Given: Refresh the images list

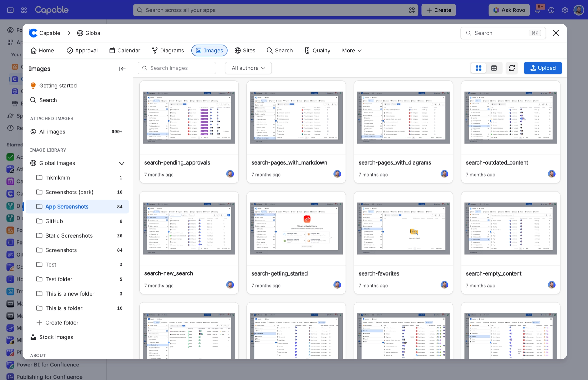Looking at the screenshot, I should coord(512,68).
